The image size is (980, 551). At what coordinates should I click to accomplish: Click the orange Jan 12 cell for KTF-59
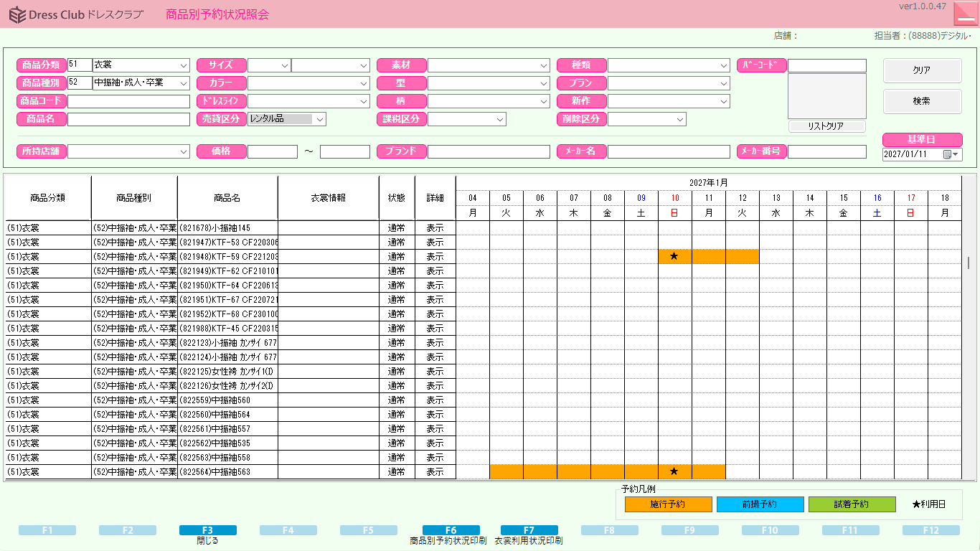click(x=743, y=256)
